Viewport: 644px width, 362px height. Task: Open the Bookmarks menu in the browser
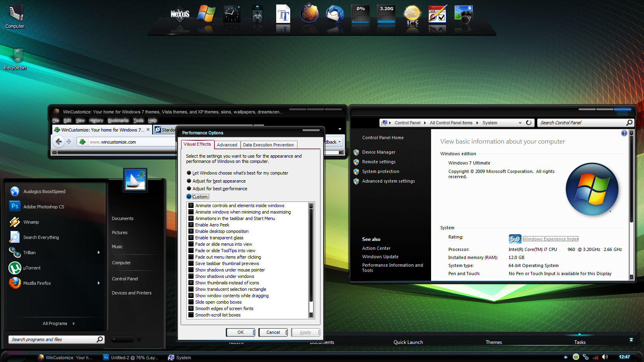pos(118,120)
